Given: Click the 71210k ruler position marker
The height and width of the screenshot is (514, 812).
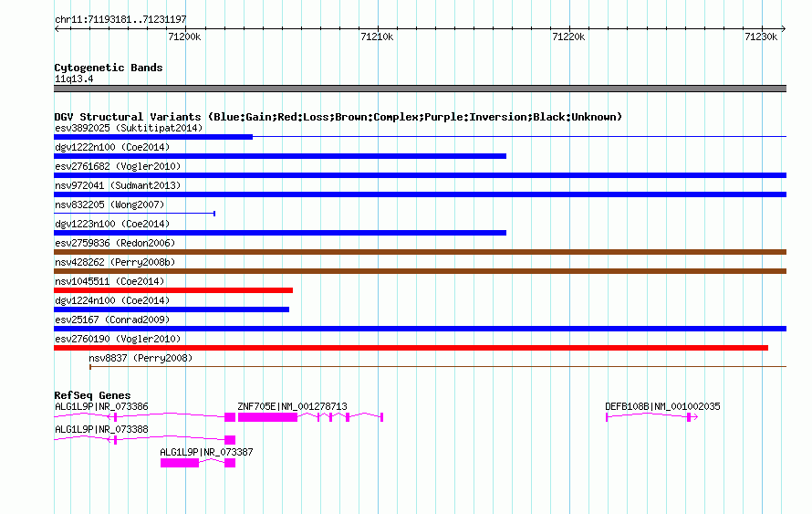Looking at the screenshot, I should (377, 37).
